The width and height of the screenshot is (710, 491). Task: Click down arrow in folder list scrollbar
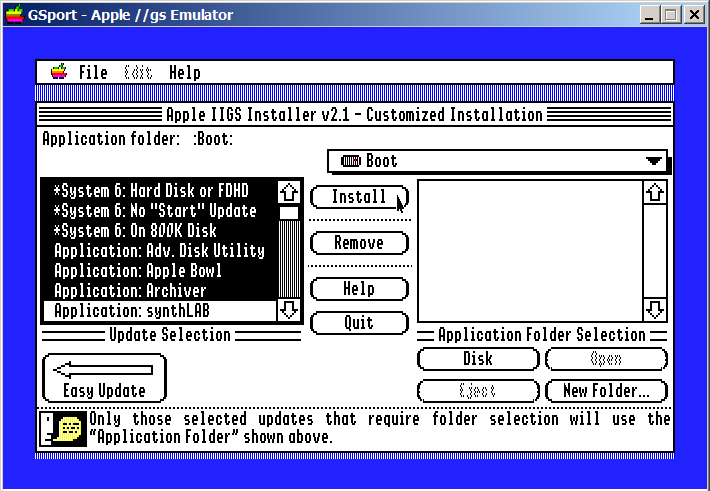[x=655, y=309]
